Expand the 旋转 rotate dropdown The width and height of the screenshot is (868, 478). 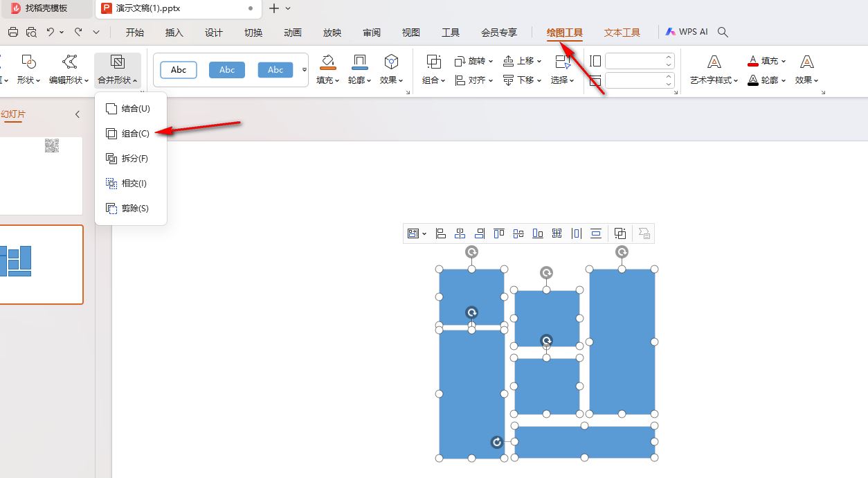[x=473, y=61]
